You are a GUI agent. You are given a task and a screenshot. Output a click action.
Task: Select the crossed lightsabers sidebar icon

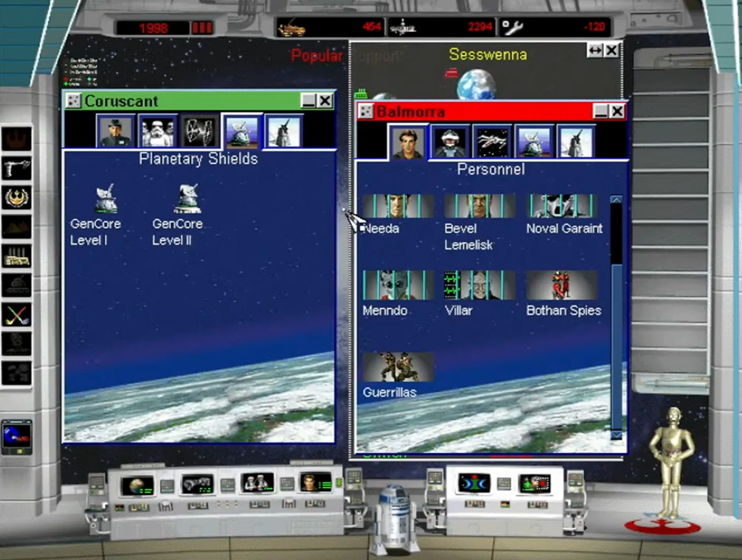point(17,314)
